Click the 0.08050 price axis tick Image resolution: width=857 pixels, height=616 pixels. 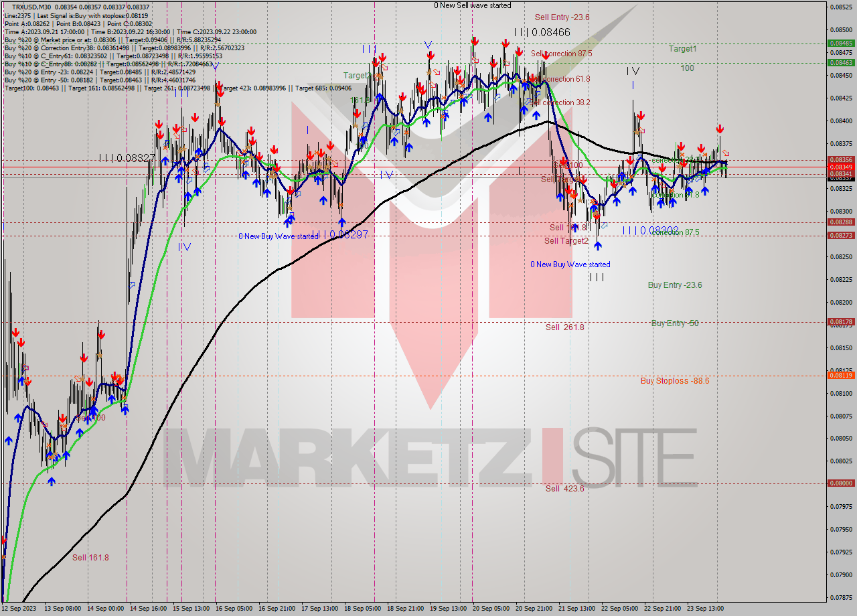(841, 438)
